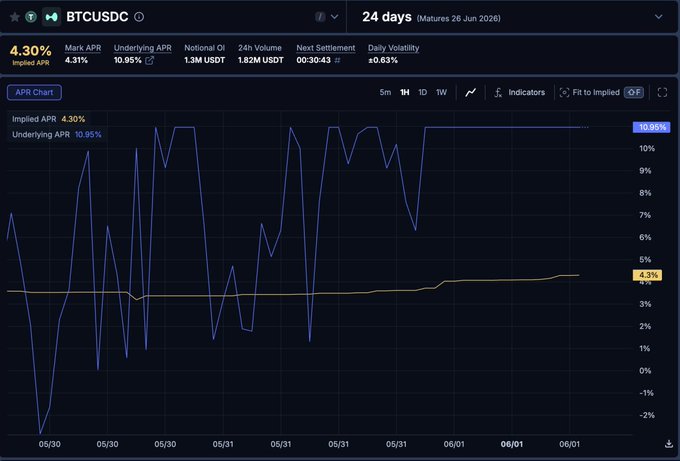
Task: Click the 4.31% Mark APR value
Action: click(76, 60)
